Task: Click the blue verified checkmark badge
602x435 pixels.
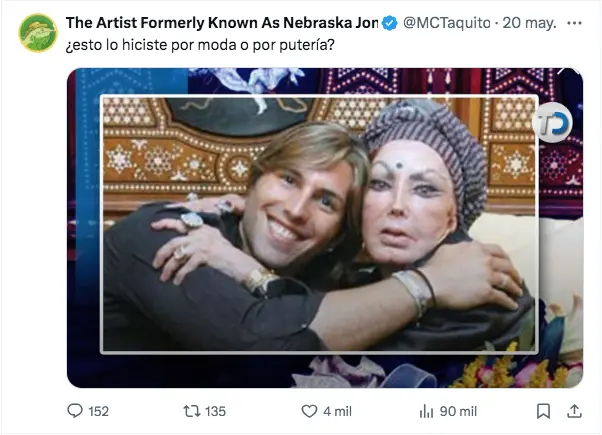Action: (x=391, y=23)
